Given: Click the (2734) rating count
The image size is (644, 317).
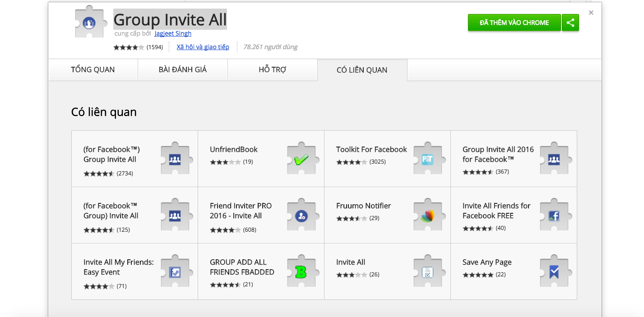Looking at the screenshot, I should (125, 173).
